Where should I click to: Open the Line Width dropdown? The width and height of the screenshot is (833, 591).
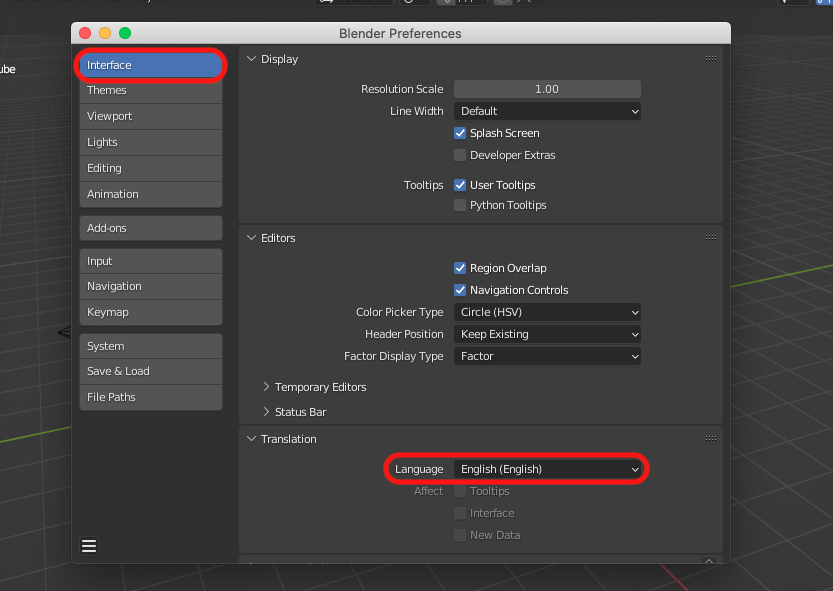coord(547,111)
